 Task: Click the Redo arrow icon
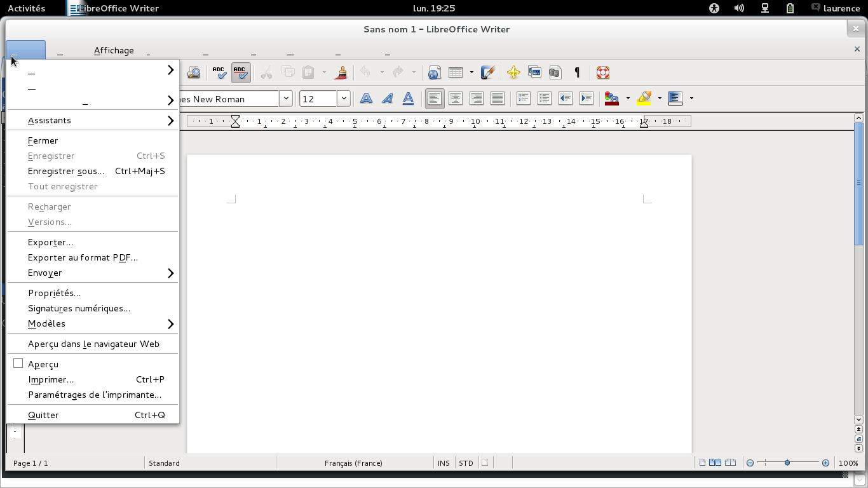[x=398, y=72]
